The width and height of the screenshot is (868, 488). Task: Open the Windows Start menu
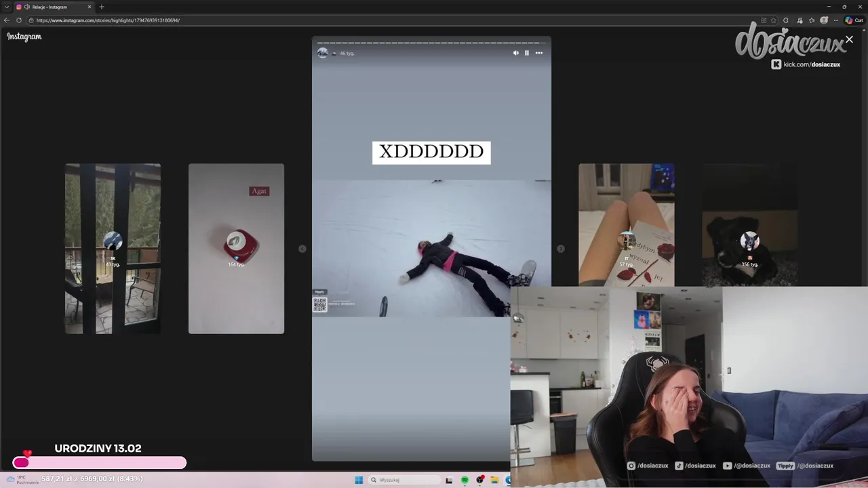click(x=359, y=480)
